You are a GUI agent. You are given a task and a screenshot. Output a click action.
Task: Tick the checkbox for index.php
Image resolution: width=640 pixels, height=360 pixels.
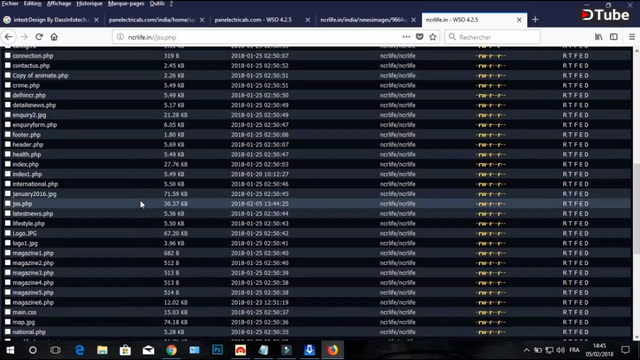point(8,164)
